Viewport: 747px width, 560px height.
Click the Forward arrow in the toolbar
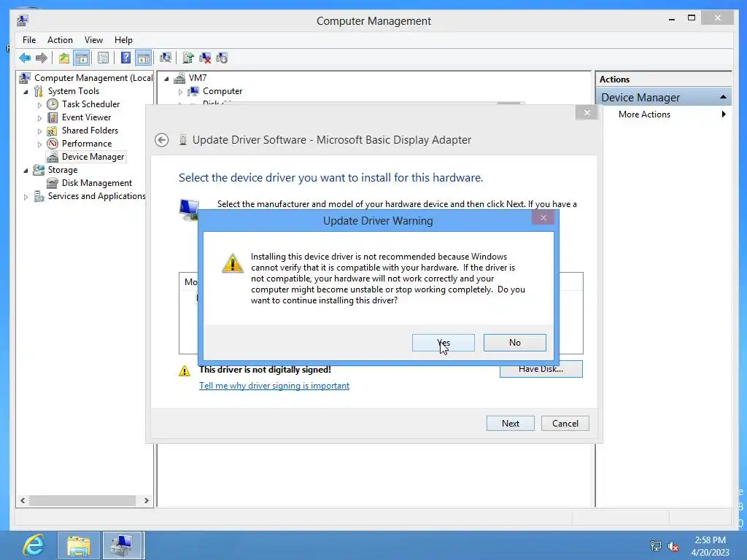click(42, 58)
